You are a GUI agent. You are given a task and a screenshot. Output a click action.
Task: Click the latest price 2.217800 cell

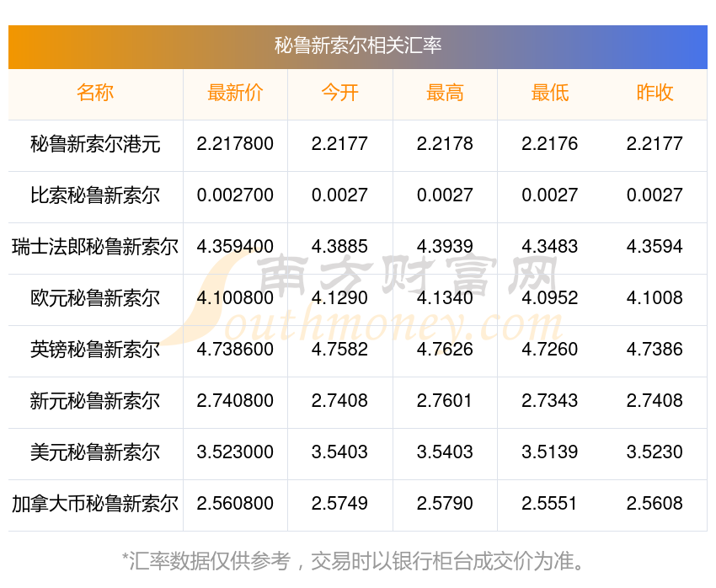click(235, 144)
